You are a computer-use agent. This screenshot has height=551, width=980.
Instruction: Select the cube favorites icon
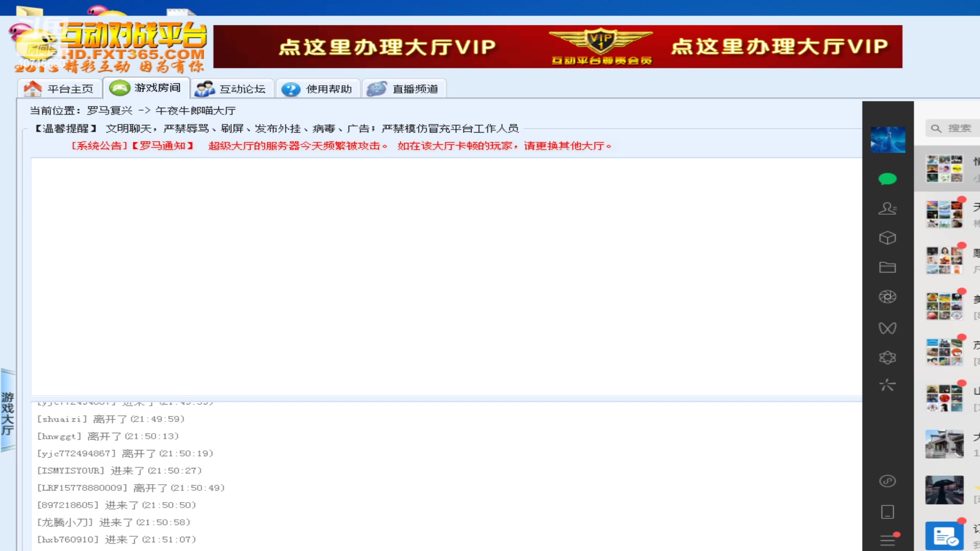pyautogui.click(x=888, y=238)
